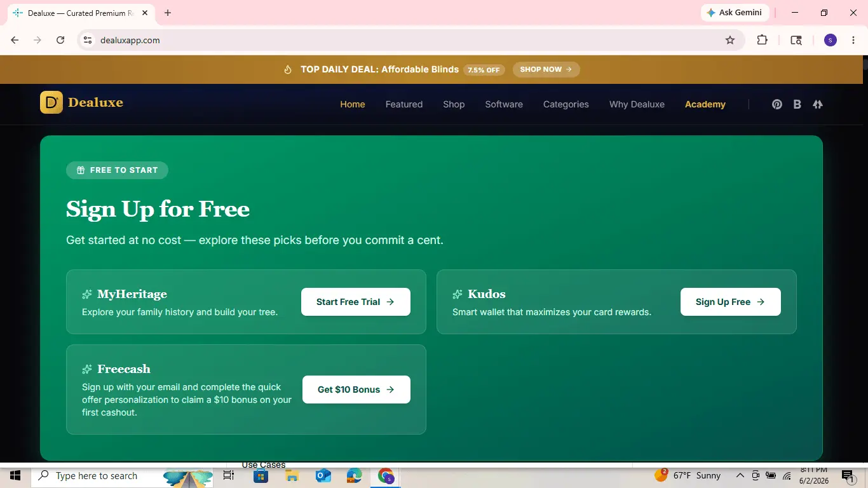Open File Explorer from the taskbar

(x=292, y=475)
